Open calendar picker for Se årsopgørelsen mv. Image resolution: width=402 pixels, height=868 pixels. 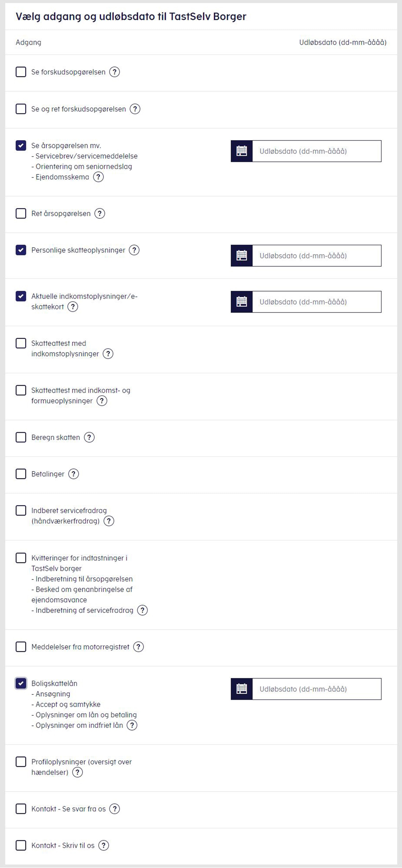(x=242, y=151)
